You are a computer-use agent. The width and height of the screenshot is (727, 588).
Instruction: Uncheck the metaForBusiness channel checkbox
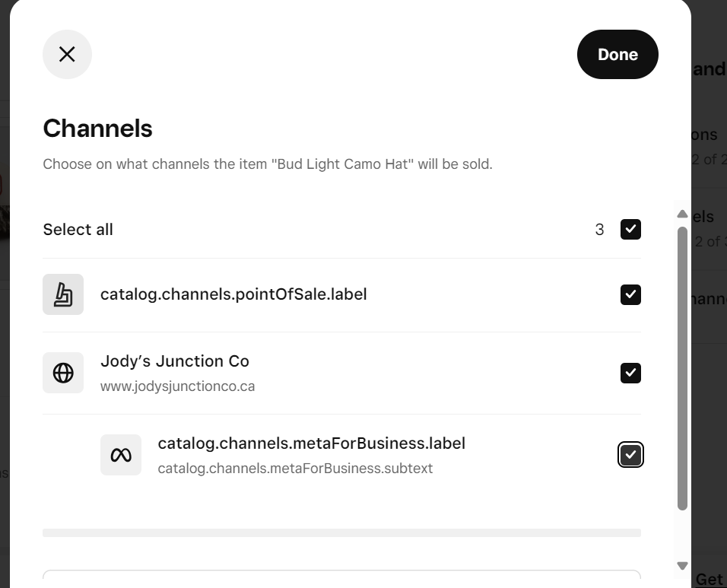tap(630, 455)
